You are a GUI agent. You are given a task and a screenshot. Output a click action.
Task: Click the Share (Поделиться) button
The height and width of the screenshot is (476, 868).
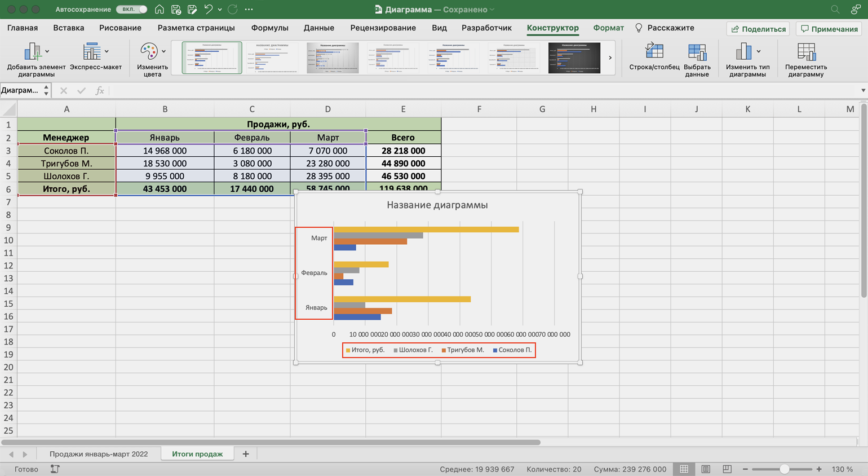tap(758, 29)
